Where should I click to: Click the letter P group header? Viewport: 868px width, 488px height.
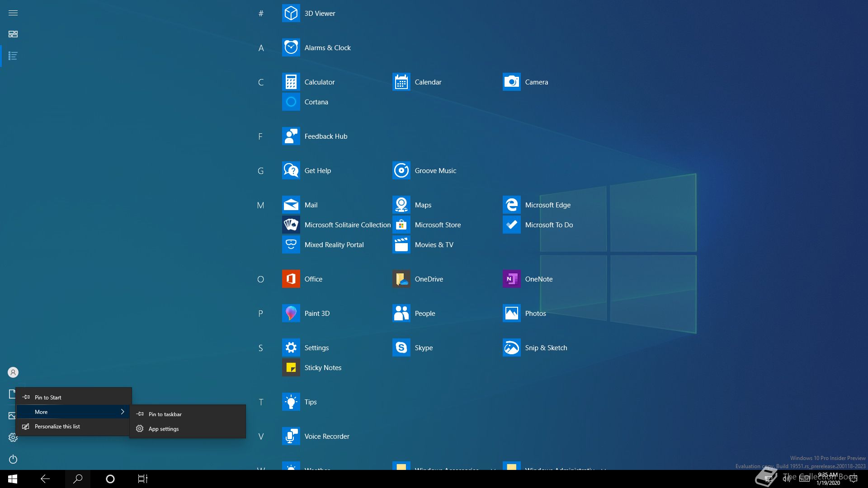tap(260, 314)
